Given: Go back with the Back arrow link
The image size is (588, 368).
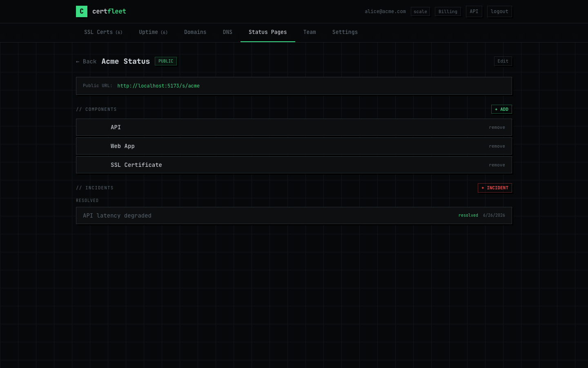Looking at the screenshot, I should tap(86, 61).
